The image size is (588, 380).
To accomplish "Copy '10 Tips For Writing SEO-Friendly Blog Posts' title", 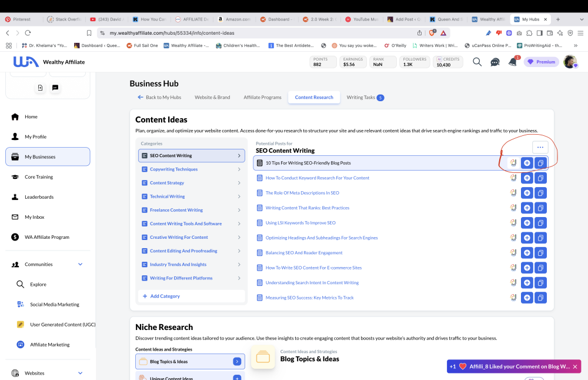I will click(540, 163).
